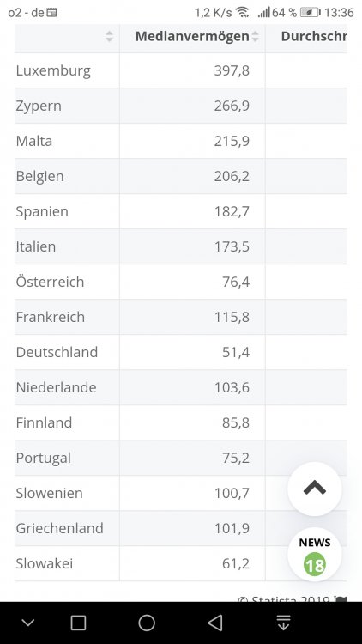Tap the battery indicator in status bar
Viewport: 362px width, 644px height.
[311, 12]
